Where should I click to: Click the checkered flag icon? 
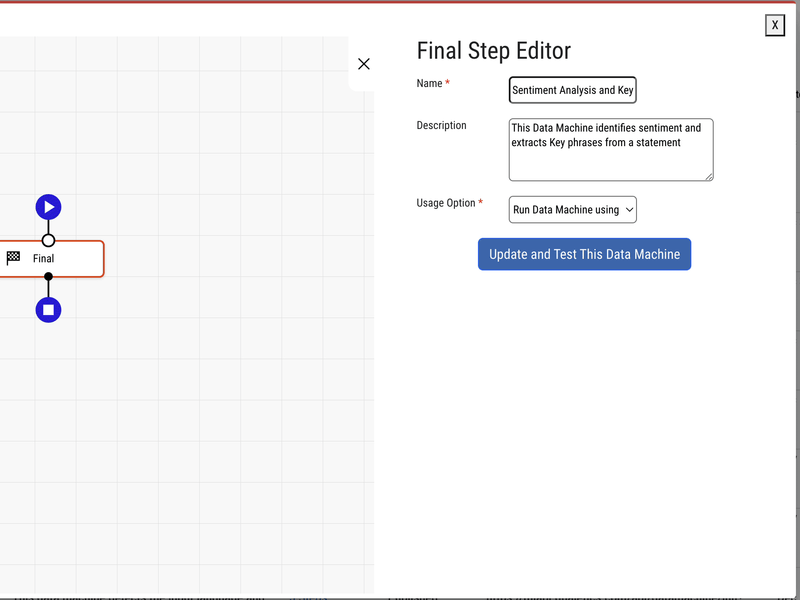point(14,258)
